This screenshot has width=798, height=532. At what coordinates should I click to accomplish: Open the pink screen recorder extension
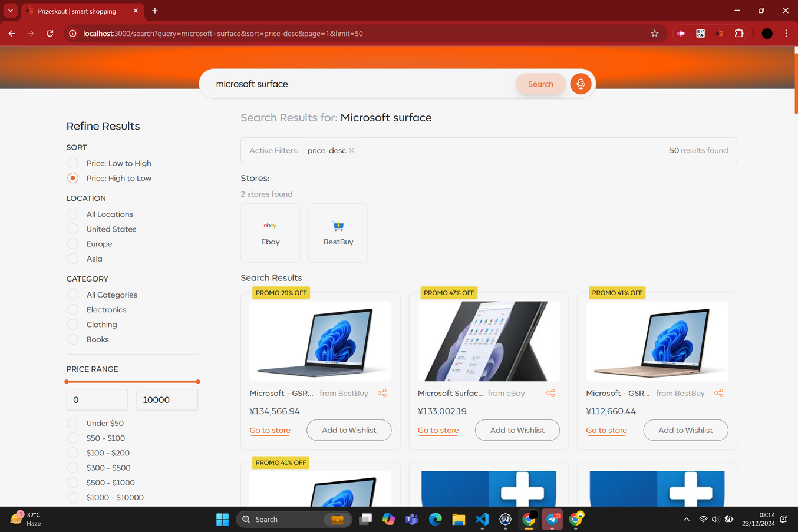(681, 34)
